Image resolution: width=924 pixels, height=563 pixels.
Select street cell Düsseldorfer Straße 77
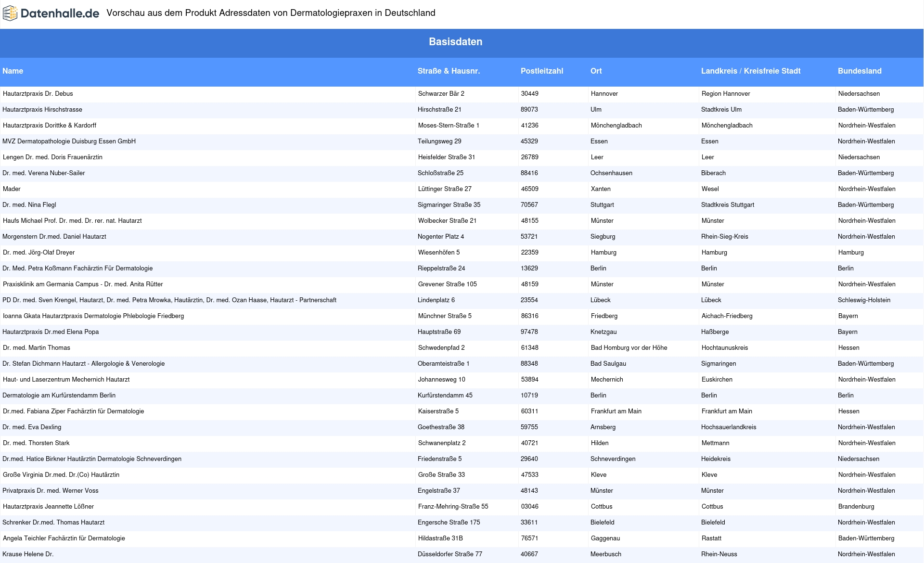coord(450,554)
